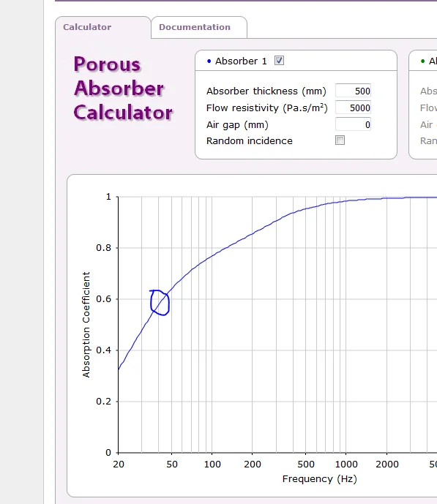This screenshot has width=437, height=504.
Task: Edit the Air gap field showing 0
Action: (x=353, y=124)
